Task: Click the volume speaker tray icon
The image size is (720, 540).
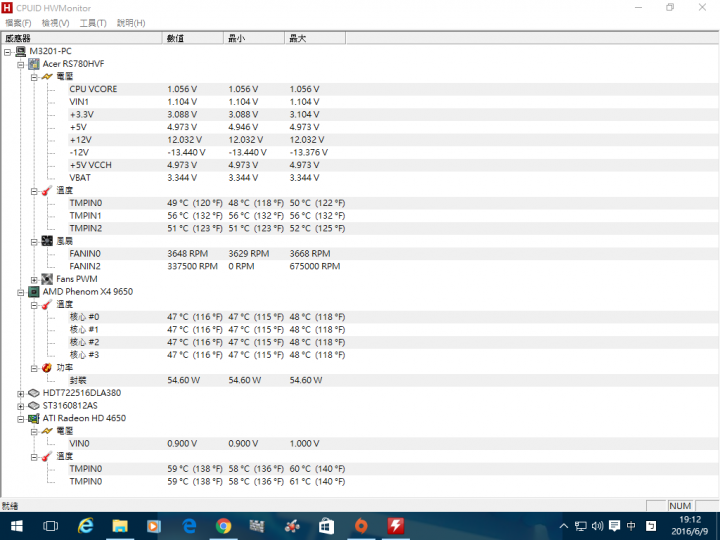Action: coord(597,526)
